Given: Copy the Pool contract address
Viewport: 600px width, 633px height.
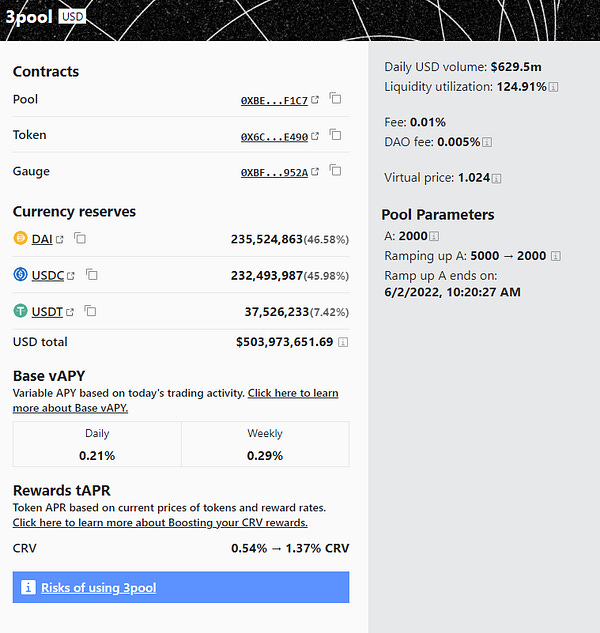Looking at the screenshot, I should pos(336,98).
